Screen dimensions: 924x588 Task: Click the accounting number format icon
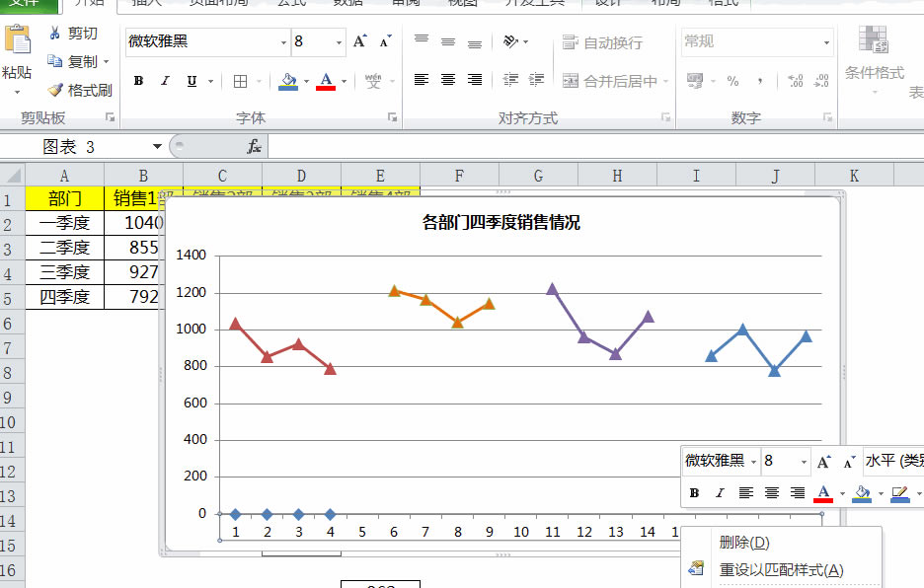(x=695, y=81)
